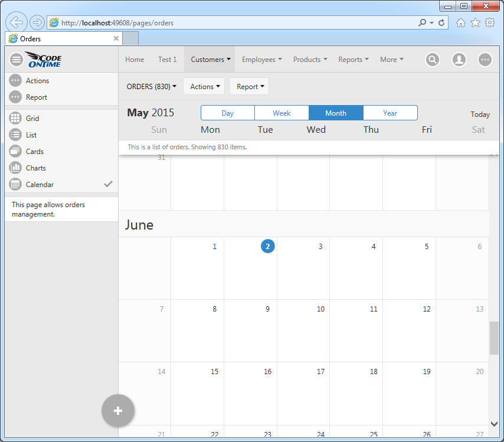
Task: Click the search magnifier in address bar
Action: pyautogui.click(x=422, y=22)
